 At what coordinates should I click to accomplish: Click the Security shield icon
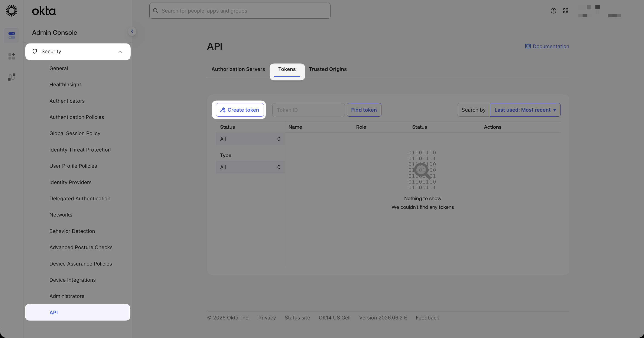[35, 52]
